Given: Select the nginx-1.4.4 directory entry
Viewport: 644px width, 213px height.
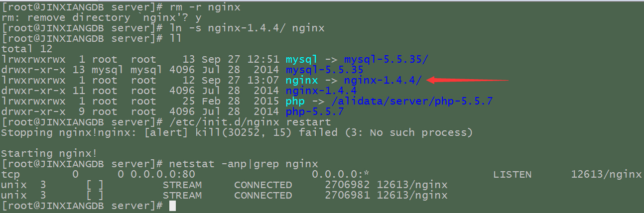Looking at the screenshot, I should pos(321,91).
